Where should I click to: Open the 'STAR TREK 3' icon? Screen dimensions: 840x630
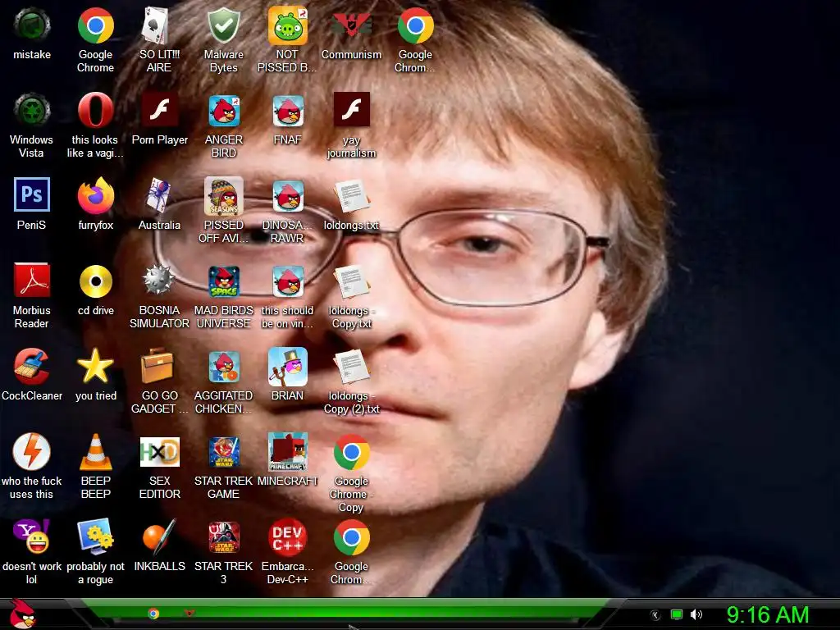point(223,536)
